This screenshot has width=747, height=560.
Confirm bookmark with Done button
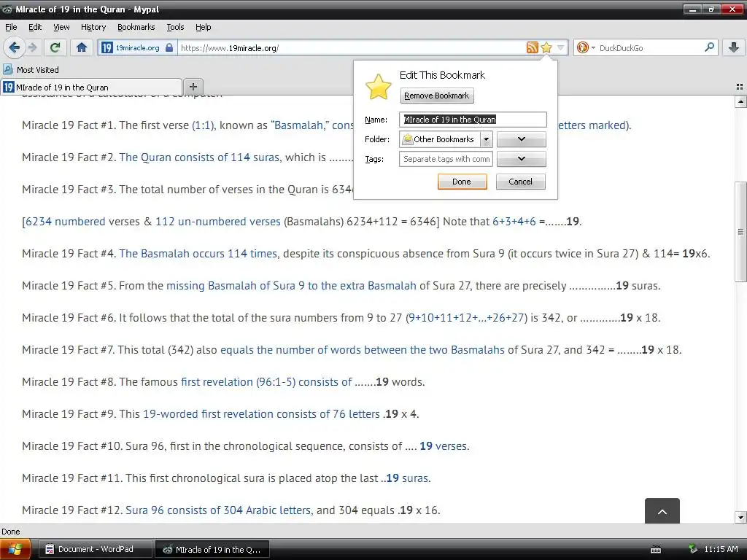[462, 182]
